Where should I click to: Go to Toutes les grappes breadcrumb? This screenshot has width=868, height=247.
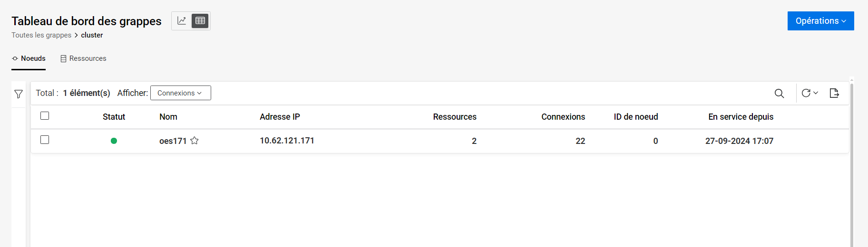pyautogui.click(x=41, y=35)
